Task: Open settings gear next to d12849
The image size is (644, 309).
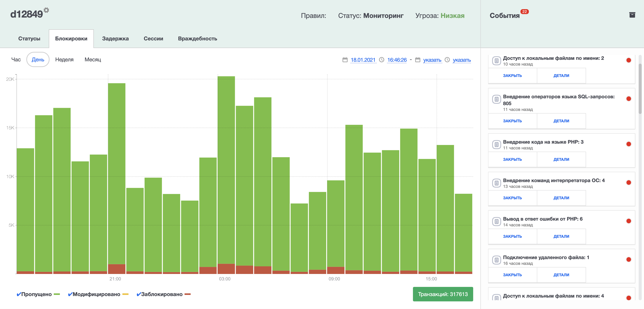Action: [46, 10]
